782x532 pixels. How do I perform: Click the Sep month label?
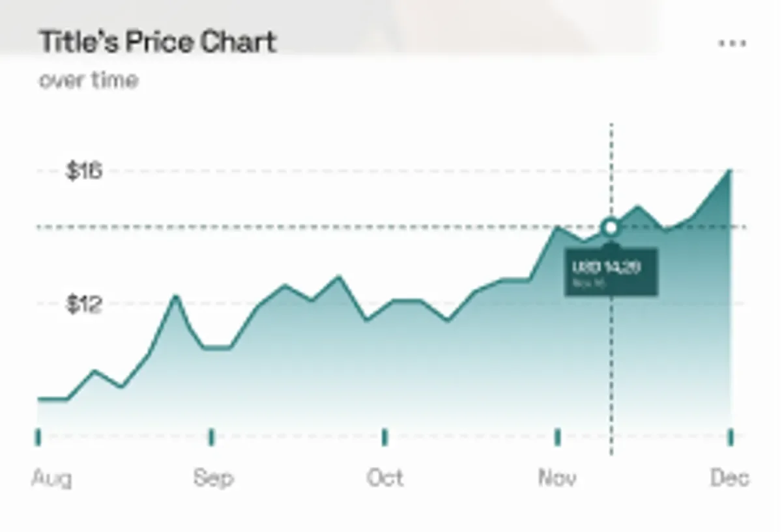pyautogui.click(x=212, y=479)
